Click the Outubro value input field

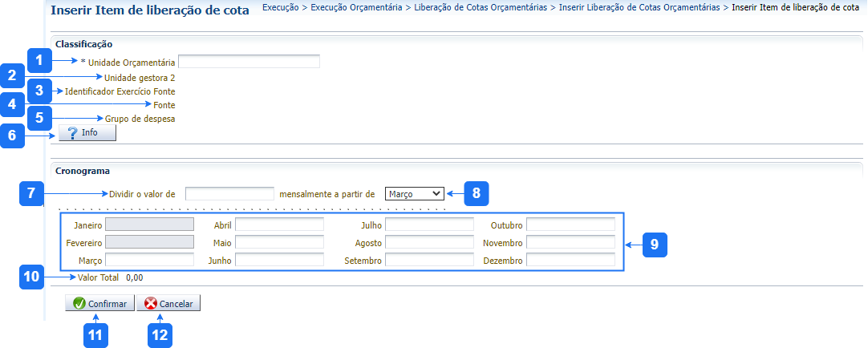(x=570, y=225)
